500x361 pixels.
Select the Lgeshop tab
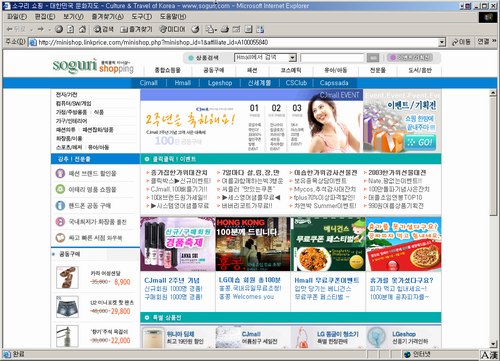[220, 83]
